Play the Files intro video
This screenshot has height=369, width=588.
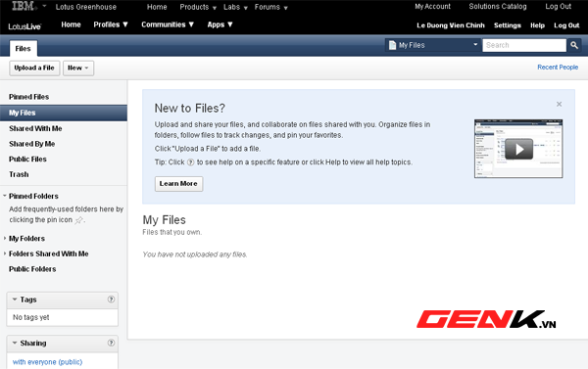(518, 149)
